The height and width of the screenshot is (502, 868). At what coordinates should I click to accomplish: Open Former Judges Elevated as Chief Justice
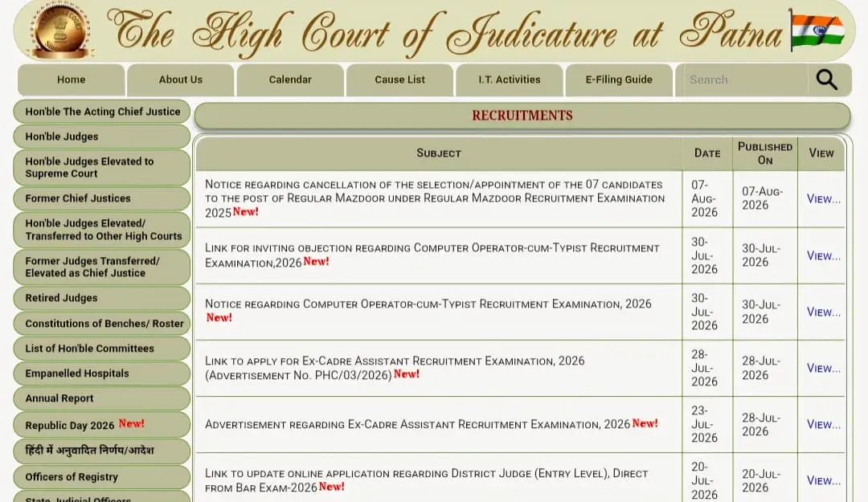(102, 267)
